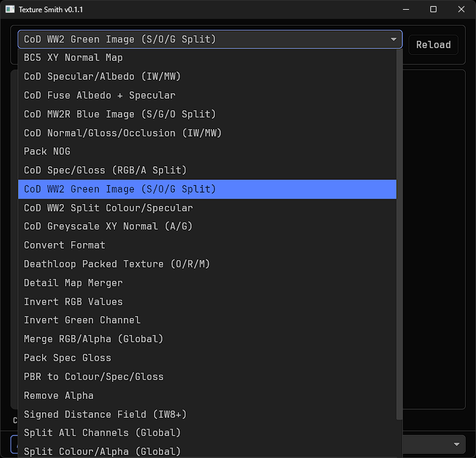Choose Split All Channels (Global)
Viewport: 476px width, 458px height.
(x=207, y=433)
